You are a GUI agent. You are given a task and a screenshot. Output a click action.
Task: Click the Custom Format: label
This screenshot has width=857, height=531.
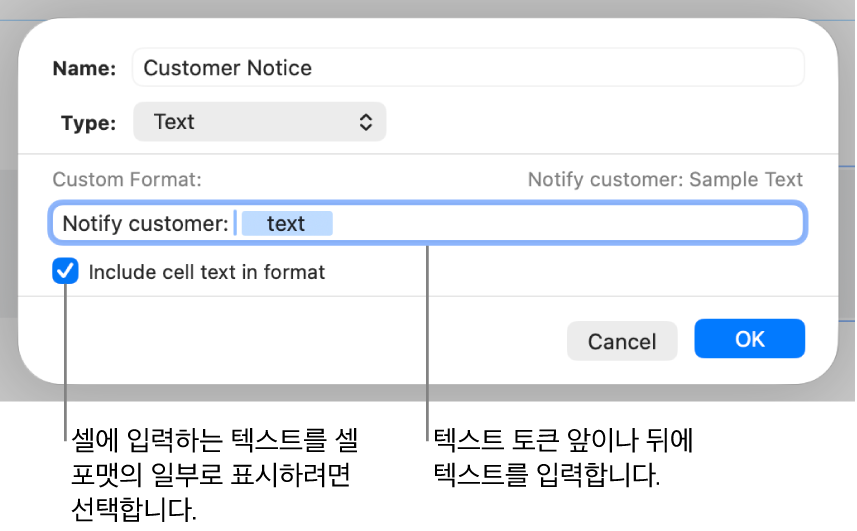pos(127,180)
